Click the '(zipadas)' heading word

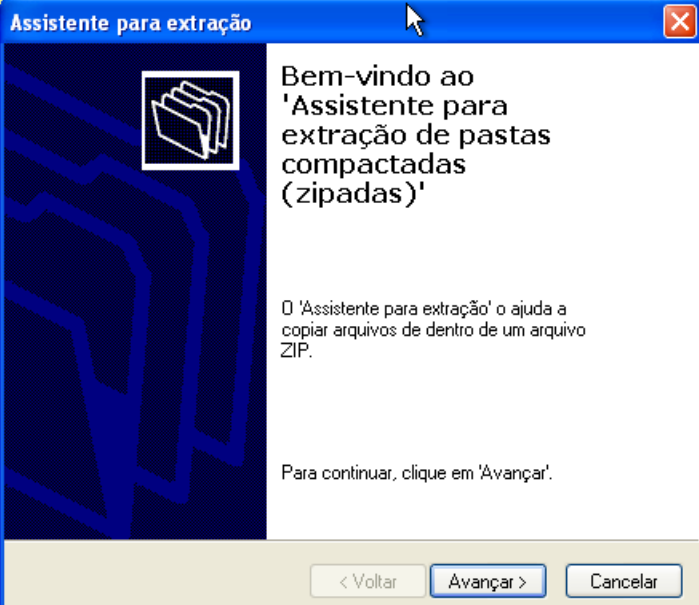(x=353, y=194)
